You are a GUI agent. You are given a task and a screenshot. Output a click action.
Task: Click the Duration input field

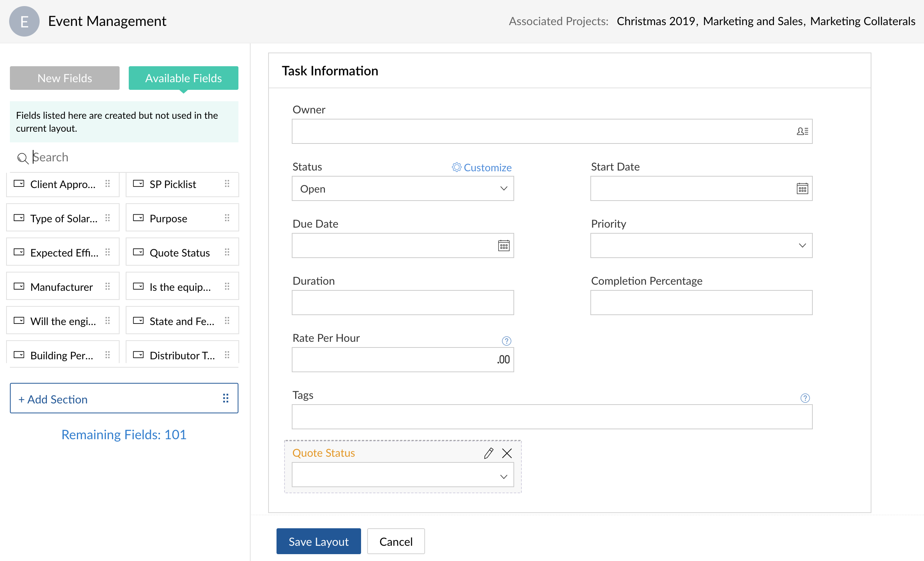click(x=403, y=303)
